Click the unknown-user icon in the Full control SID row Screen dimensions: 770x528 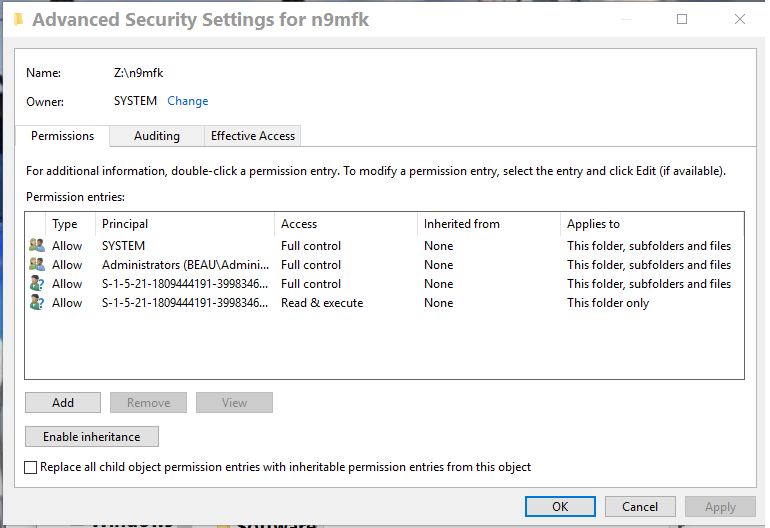pyautogui.click(x=37, y=283)
